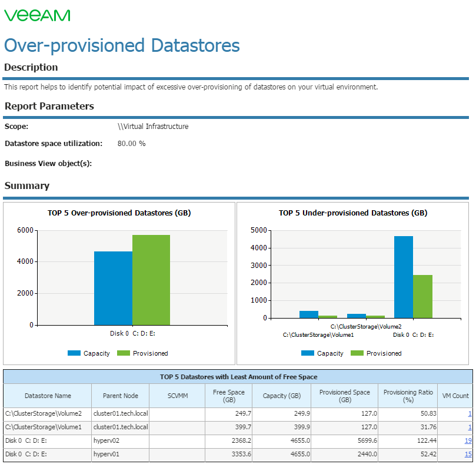The image size is (476, 464).
Task: Click C:\ClusterStorage\Volume2 axis label in Under-provisioned chart
Action: 366,327
